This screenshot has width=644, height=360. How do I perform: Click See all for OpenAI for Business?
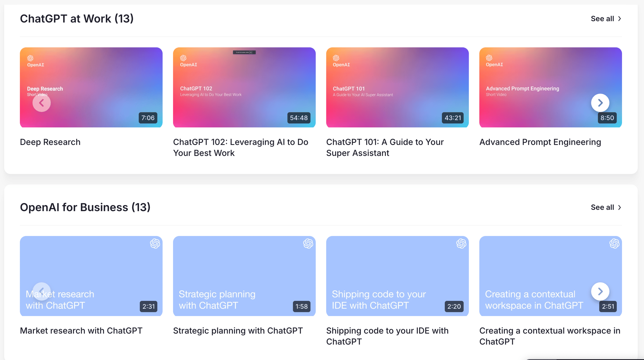point(606,207)
